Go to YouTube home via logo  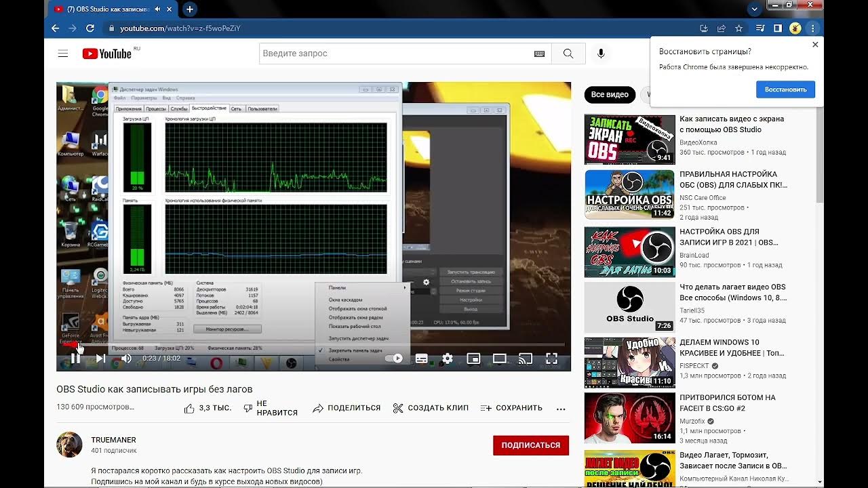pyautogui.click(x=107, y=54)
